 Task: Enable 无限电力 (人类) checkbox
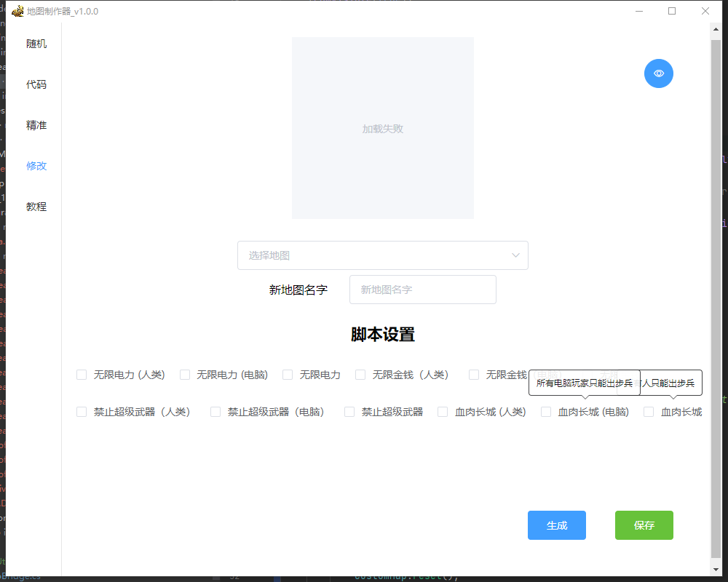[x=82, y=374]
